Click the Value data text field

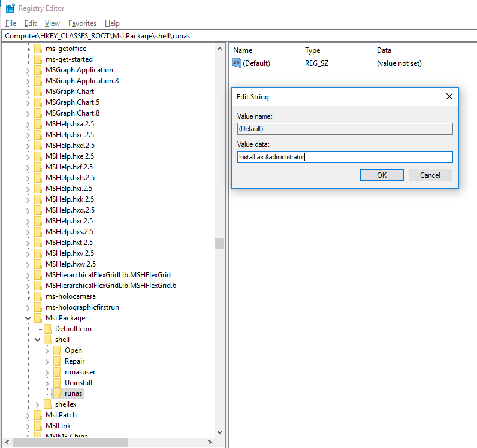pyautogui.click(x=345, y=157)
